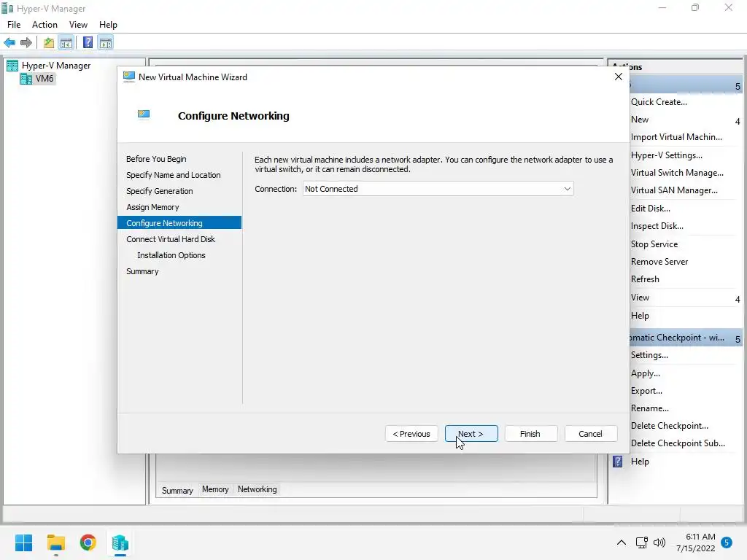Go to the wizard Summary step
This screenshot has width=747, height=560.
tap(142, 271)
